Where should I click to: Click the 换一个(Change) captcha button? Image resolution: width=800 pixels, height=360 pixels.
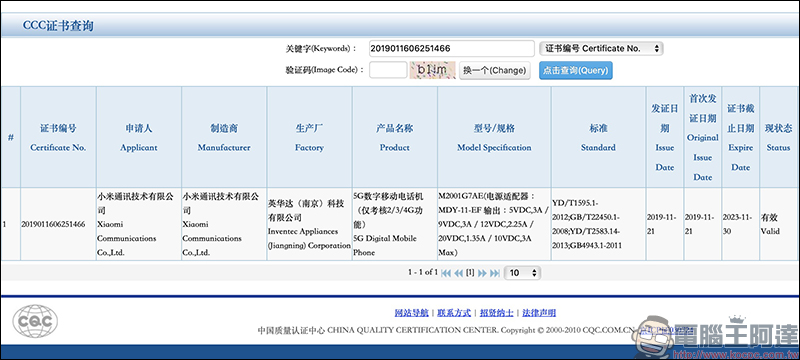click(x=494, y=70)
